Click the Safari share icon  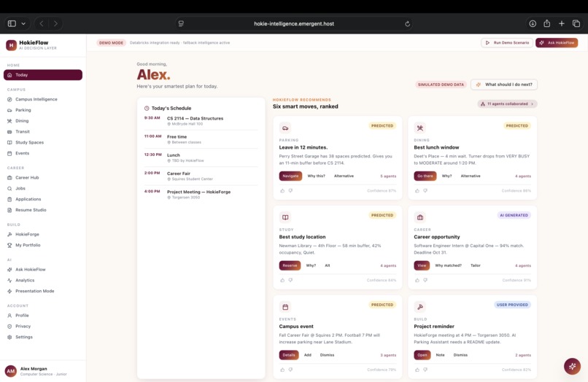pos(546,23)
